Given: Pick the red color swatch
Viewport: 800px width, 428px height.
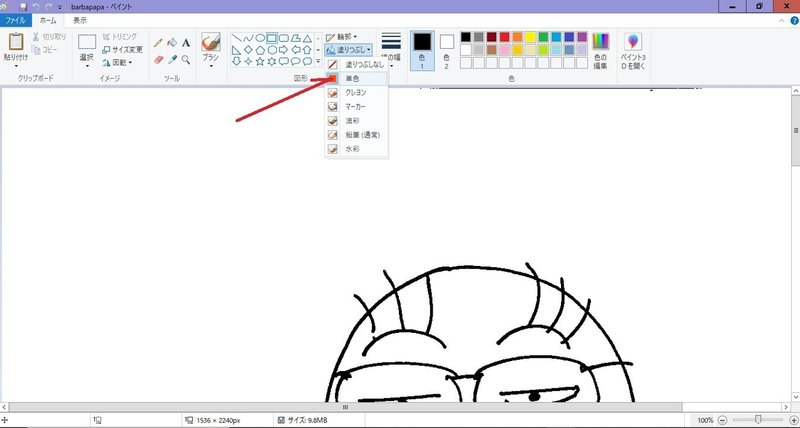Looking at the screenshot, I should pos(504,37).
